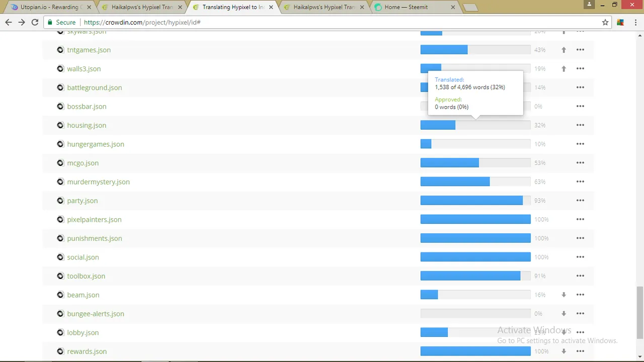Click the file icon beside party.json
Viewport: 644px width, 362px height.
[x=60, y=201]
